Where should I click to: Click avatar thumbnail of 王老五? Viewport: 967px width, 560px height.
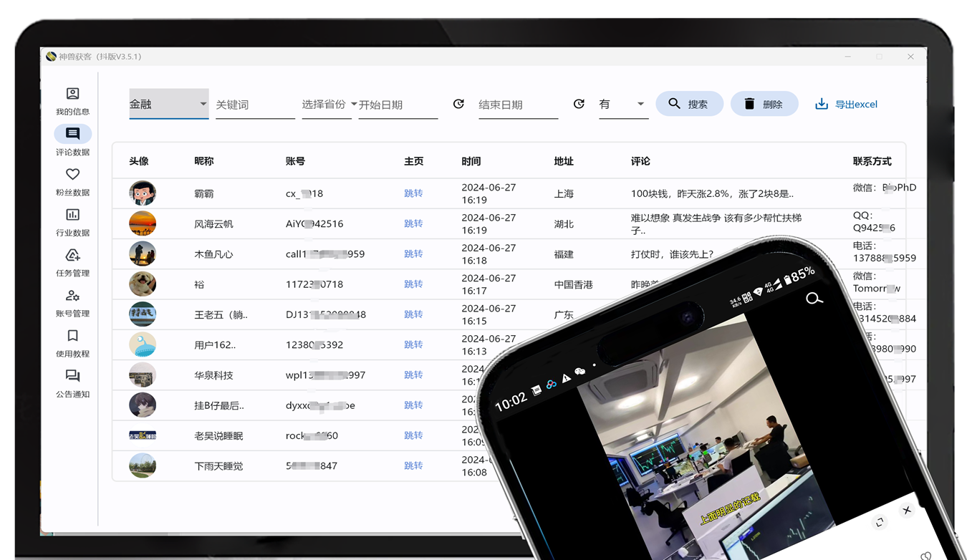pos(143,314)
